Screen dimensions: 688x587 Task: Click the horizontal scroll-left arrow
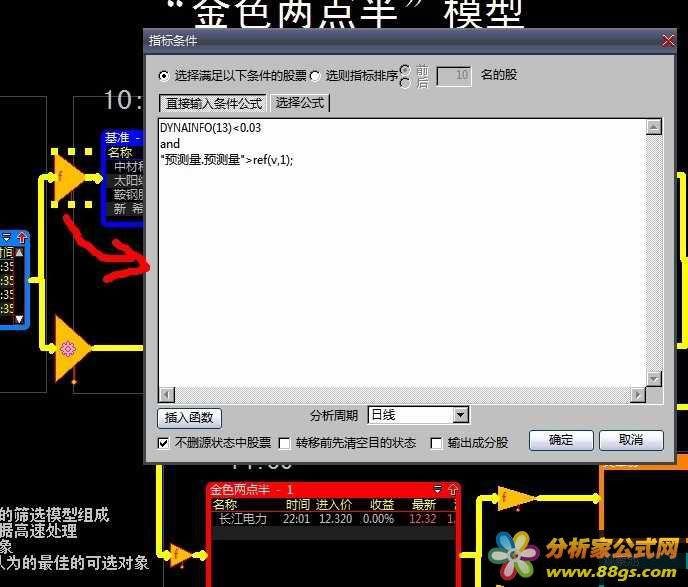point(167,395)
